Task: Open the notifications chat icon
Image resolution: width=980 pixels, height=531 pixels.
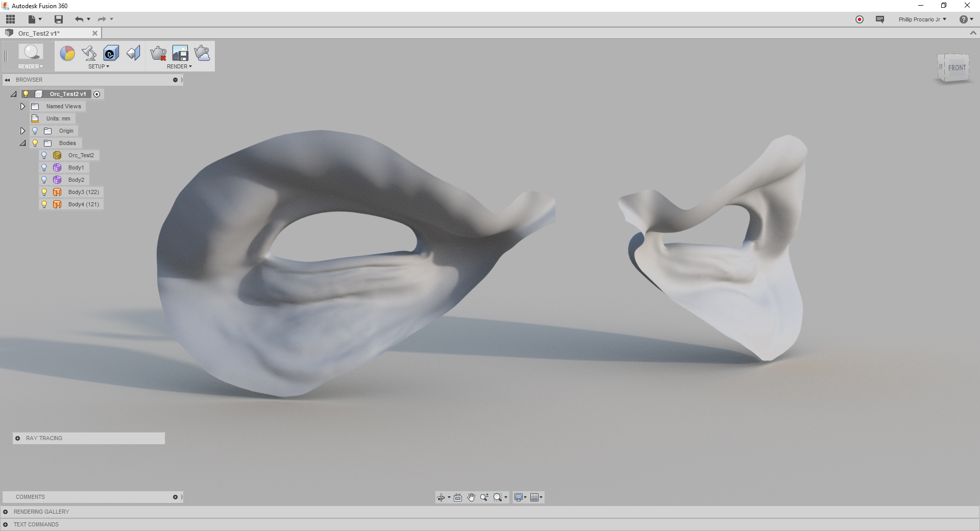Action: pos(880,19)
